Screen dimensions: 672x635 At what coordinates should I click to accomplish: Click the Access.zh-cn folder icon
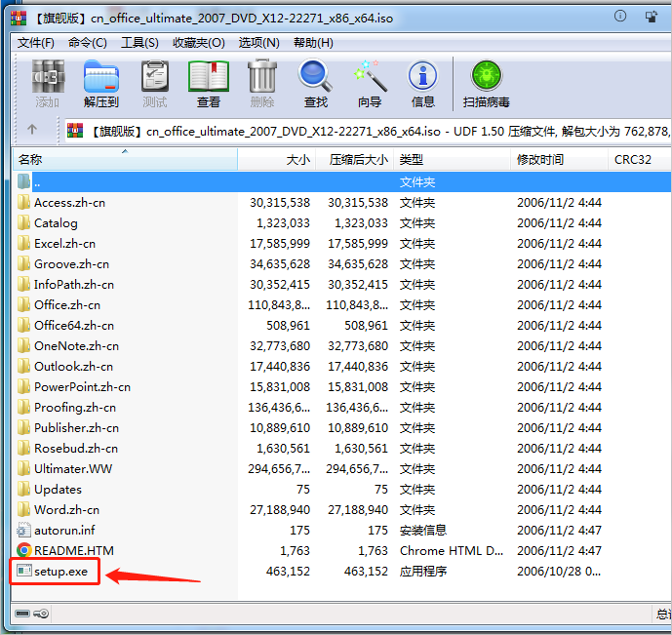[24, 202]
